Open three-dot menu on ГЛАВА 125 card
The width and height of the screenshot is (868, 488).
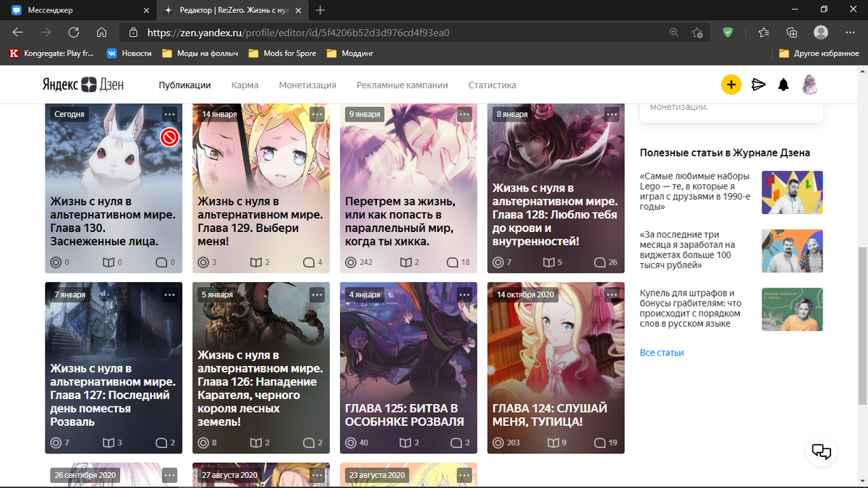[464, 295]
